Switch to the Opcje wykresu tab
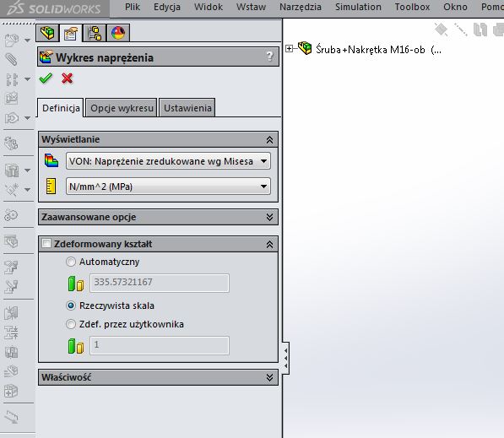 tap(122, 108)
